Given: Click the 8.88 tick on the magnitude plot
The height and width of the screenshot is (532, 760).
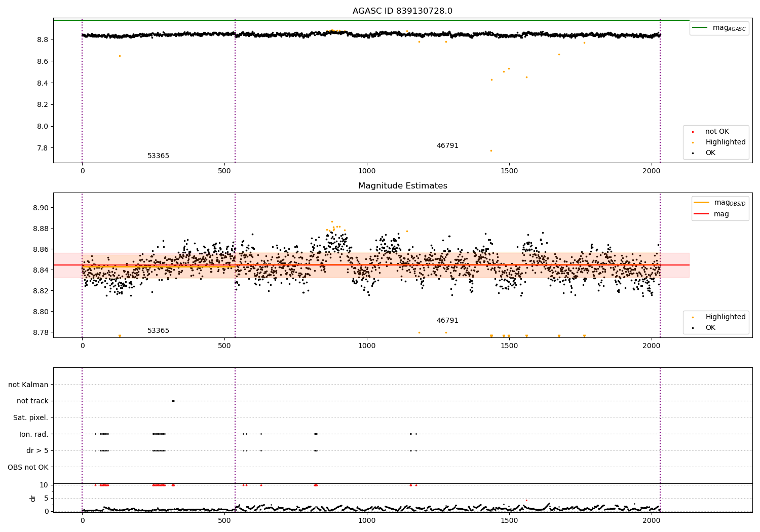Looking at the screenshot, I should 41,229.
